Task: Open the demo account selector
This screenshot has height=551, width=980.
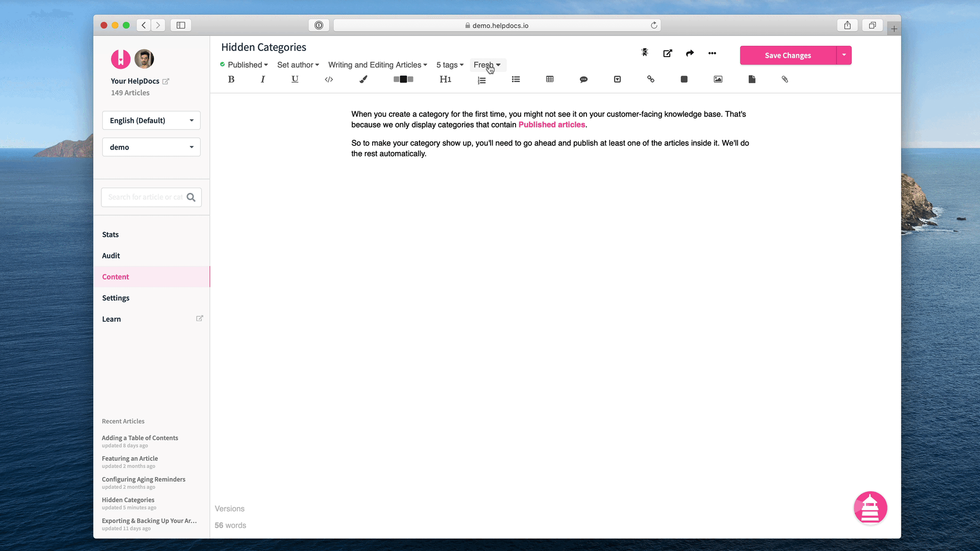Action: click(152, 147)
